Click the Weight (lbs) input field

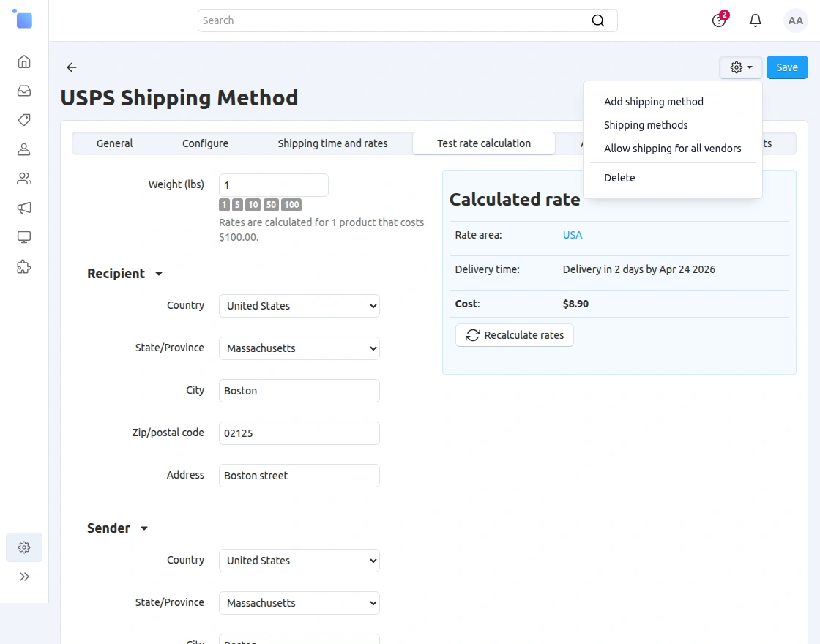[x=274, y=185]
